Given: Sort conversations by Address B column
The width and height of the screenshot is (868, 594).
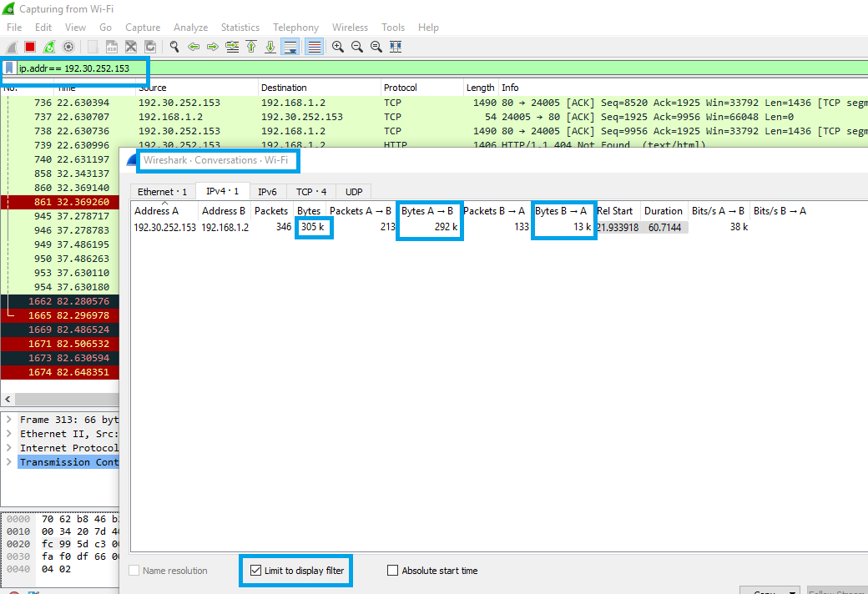Looking at the screenshot, I should pos(224,211).
